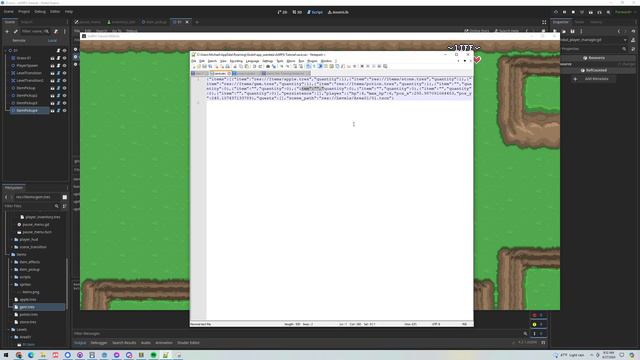
Task: Toggle visibility of Grass-01 node
Action: point(64,58)
